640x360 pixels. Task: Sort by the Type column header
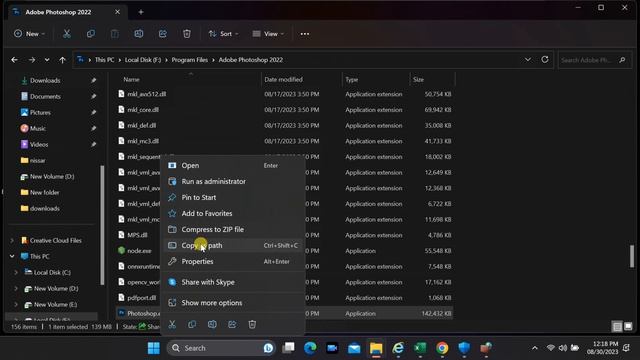(351, 80)
